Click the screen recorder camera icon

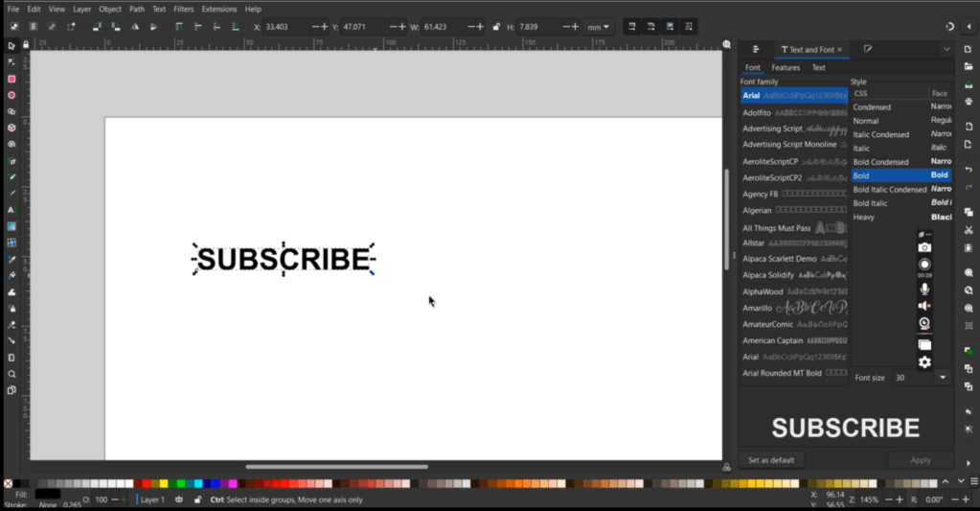tap(924, 247)
